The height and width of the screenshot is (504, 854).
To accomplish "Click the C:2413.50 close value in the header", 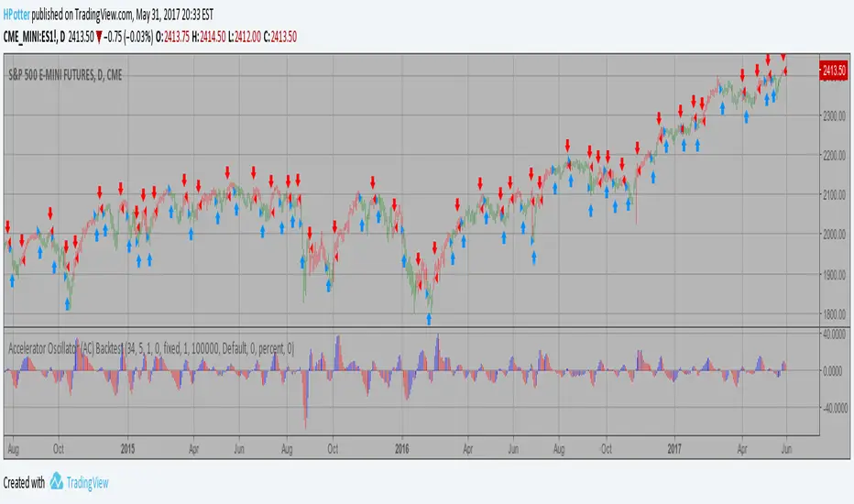I will (280, 37).
